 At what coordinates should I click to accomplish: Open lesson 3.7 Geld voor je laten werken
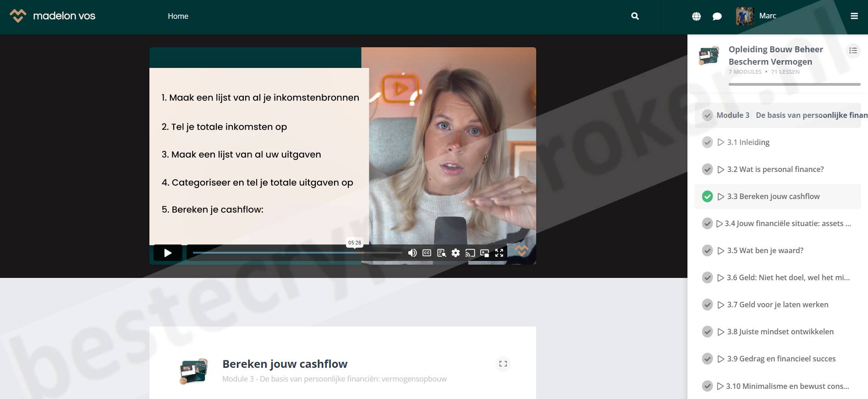pyautogui.click(x=777, y=305)
